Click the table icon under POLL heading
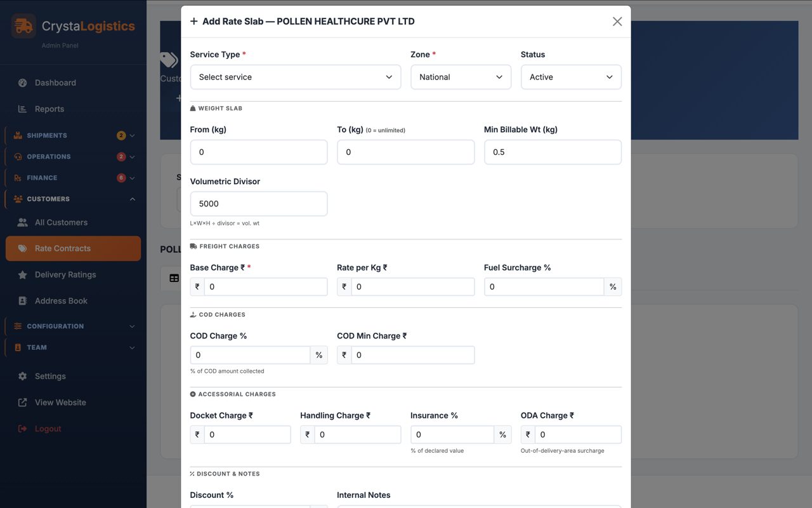812x508 pixels. coord(174,278)
